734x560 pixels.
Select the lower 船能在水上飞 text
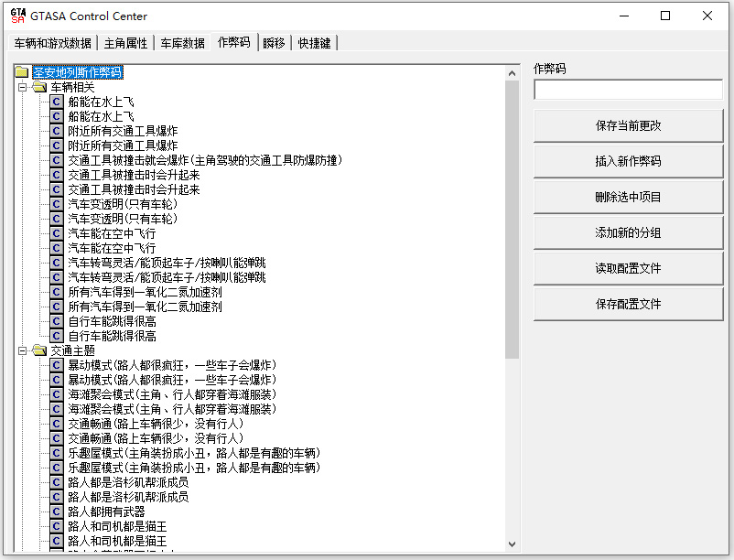[x=101, y=116]
